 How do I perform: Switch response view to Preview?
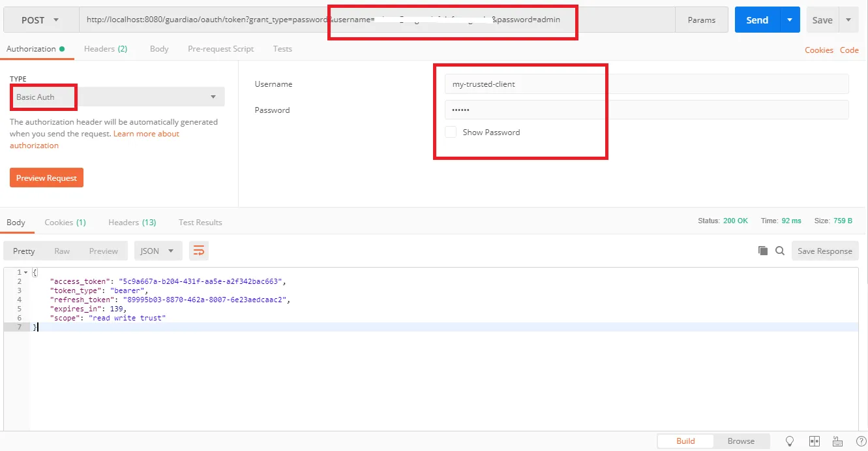coord(104,251)
